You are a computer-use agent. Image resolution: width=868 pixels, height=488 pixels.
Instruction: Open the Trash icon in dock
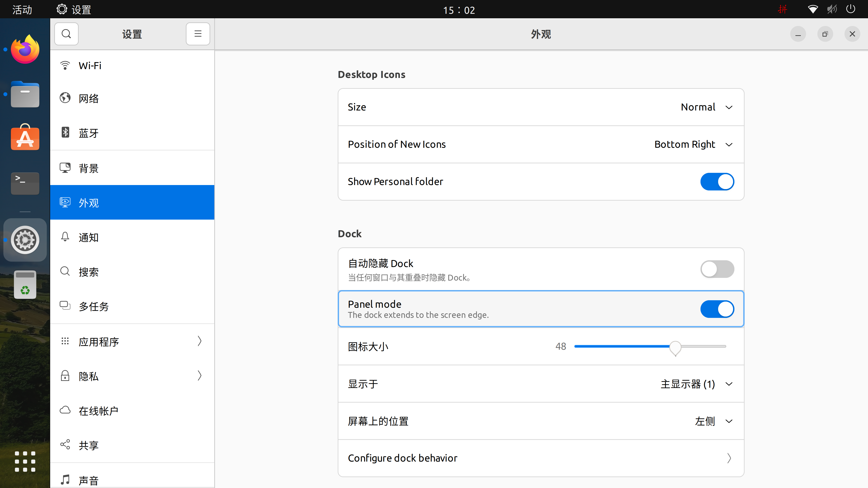point(25,285)
